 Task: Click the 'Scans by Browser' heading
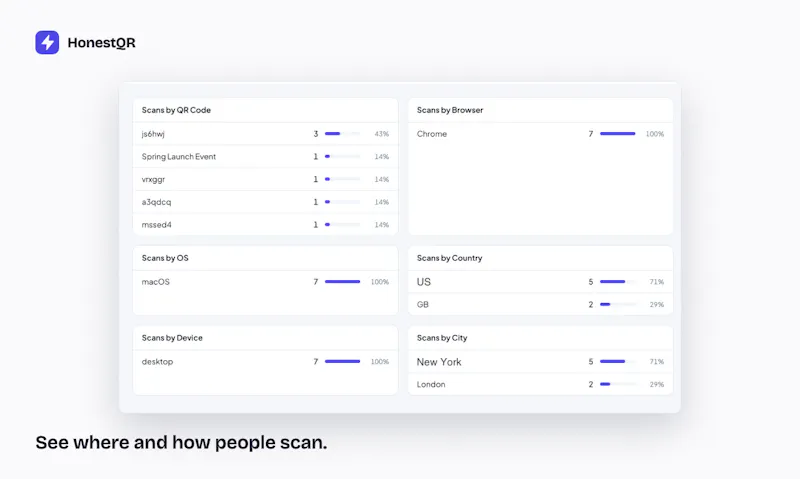tap(450, 110)
